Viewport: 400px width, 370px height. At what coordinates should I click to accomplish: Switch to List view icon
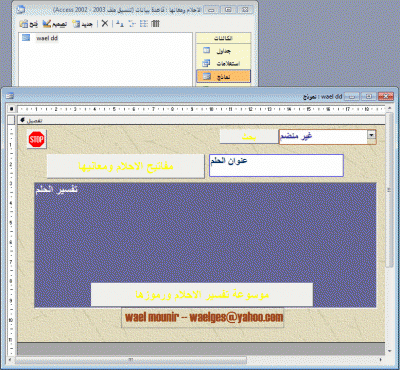coord(144,23)
